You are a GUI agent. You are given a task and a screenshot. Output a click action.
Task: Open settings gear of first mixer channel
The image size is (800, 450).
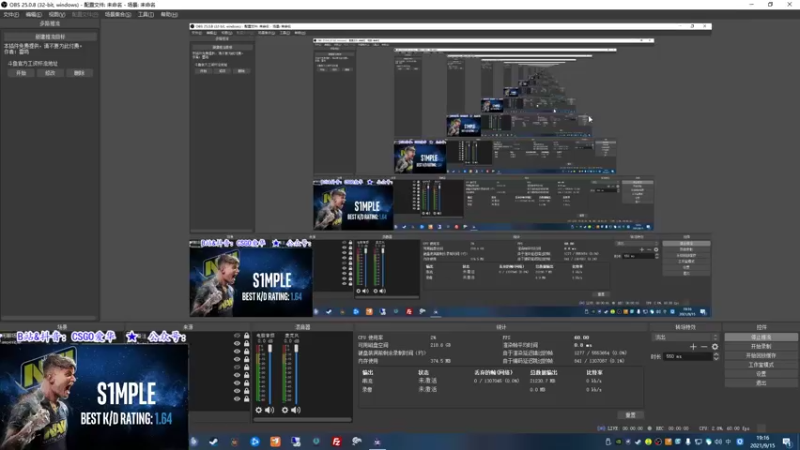259,410
